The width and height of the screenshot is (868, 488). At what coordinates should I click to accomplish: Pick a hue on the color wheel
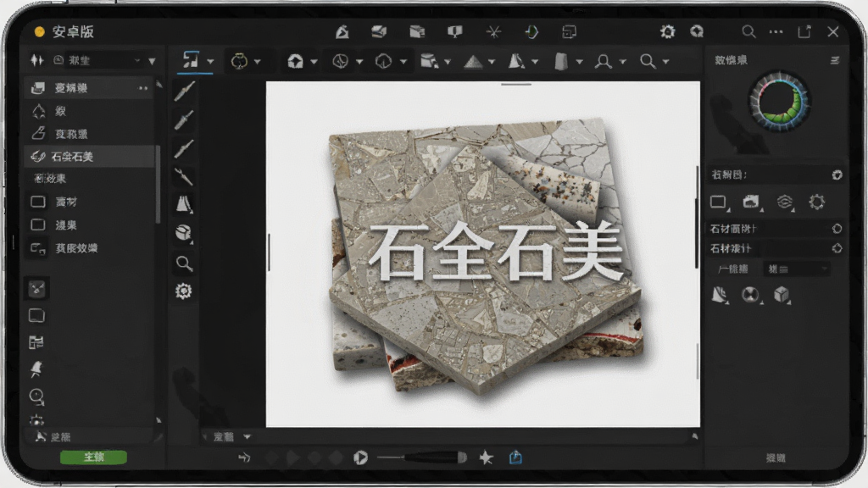click(x=780, y=102)
